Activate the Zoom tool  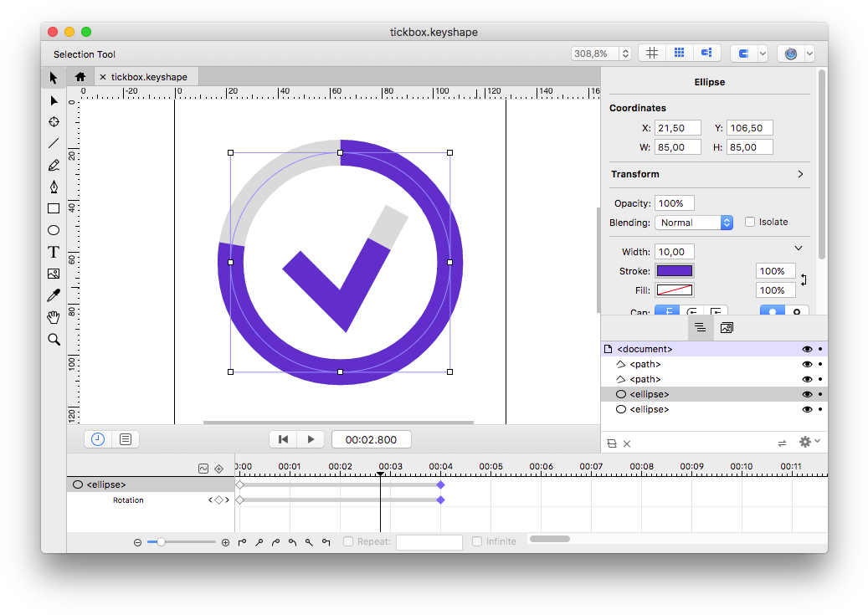point(53,339)
